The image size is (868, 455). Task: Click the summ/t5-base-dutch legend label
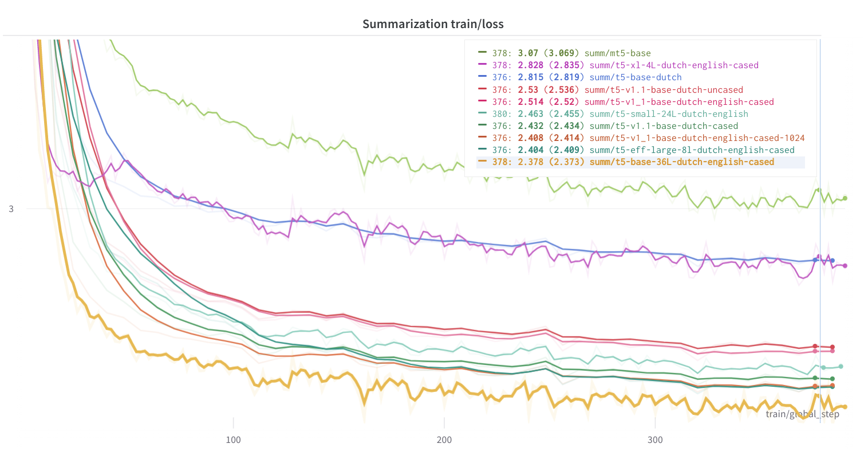pyautogui.click(x=635, y=77)
